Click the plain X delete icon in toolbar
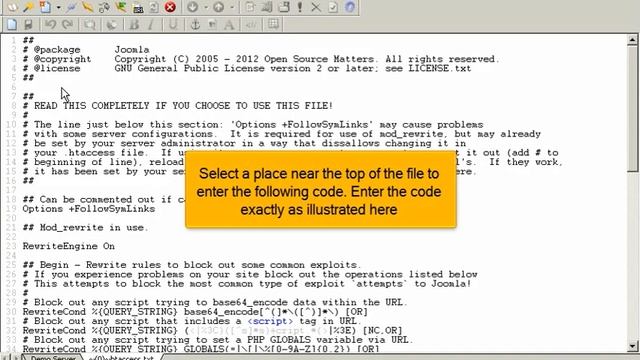Screen dimensions: 640x360 tap(316, 7)
